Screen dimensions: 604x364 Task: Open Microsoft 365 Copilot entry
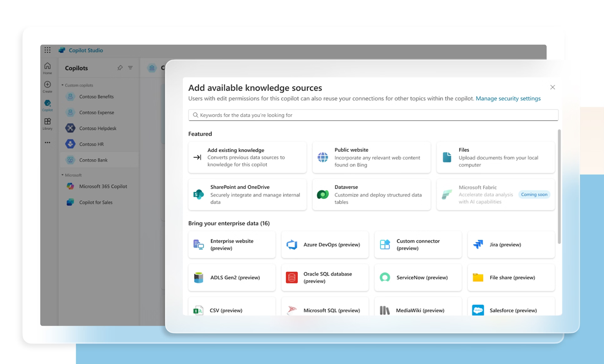(x=99, y=186)
